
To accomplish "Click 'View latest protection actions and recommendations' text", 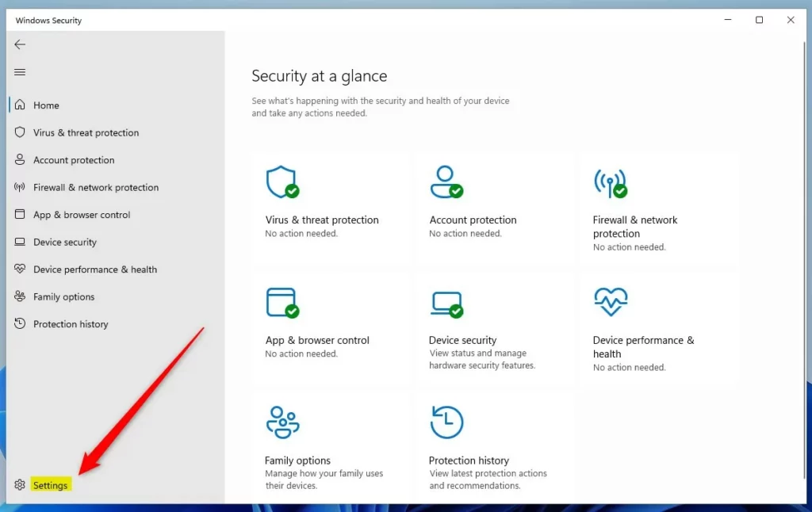I will coord(488,480).
